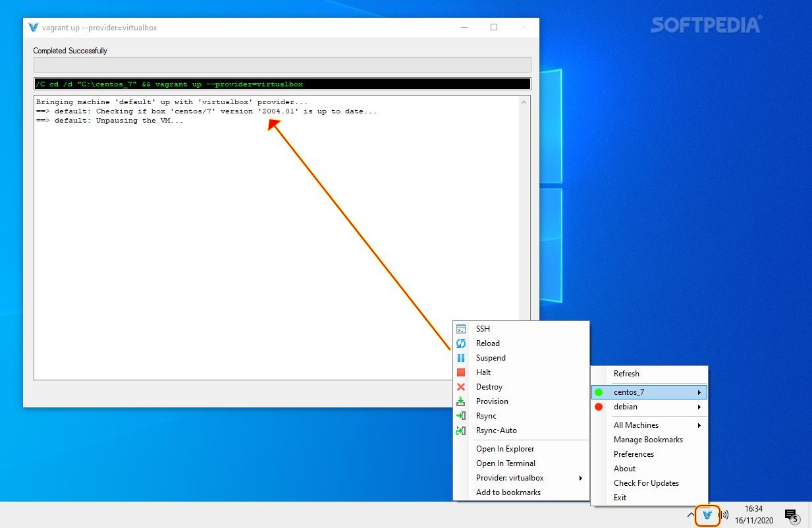
Task: Click the completed progress bar
Action: click(x=282, y=65)
